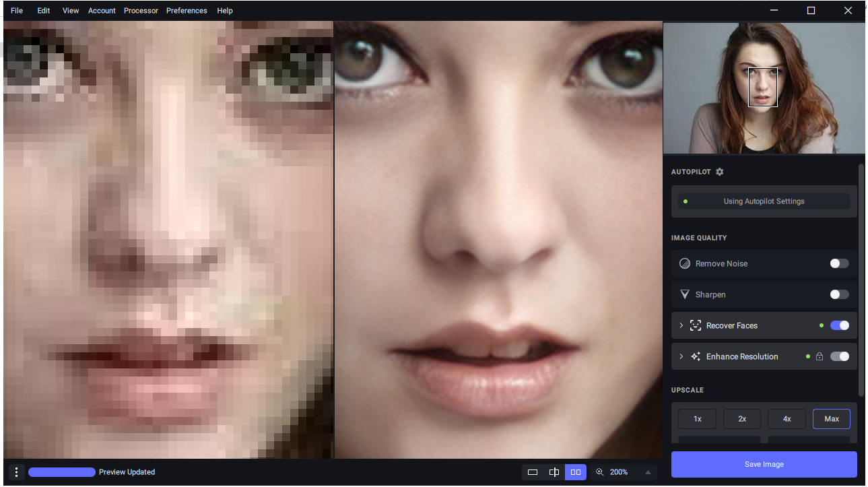Image resolution: width=868 pixels, height=487 pixels.
Task: Select the 4x upscale option
Action: pos(787,419)
